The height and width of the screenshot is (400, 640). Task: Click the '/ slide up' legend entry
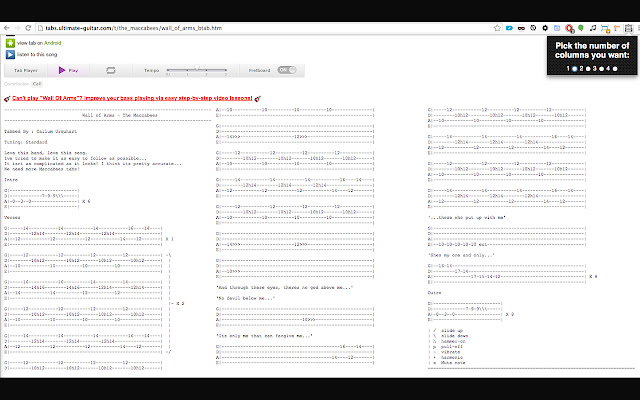[x=448, y=331]
